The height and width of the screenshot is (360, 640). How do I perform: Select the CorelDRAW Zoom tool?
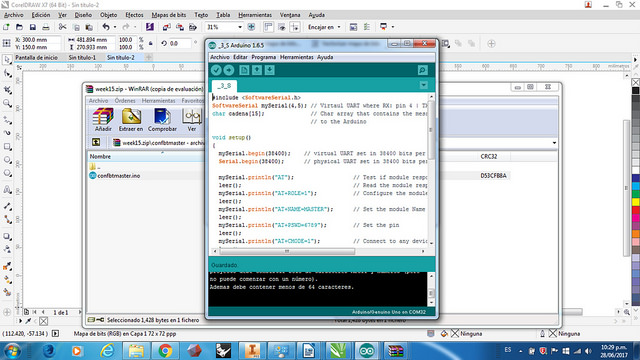(x=7, y=103)
